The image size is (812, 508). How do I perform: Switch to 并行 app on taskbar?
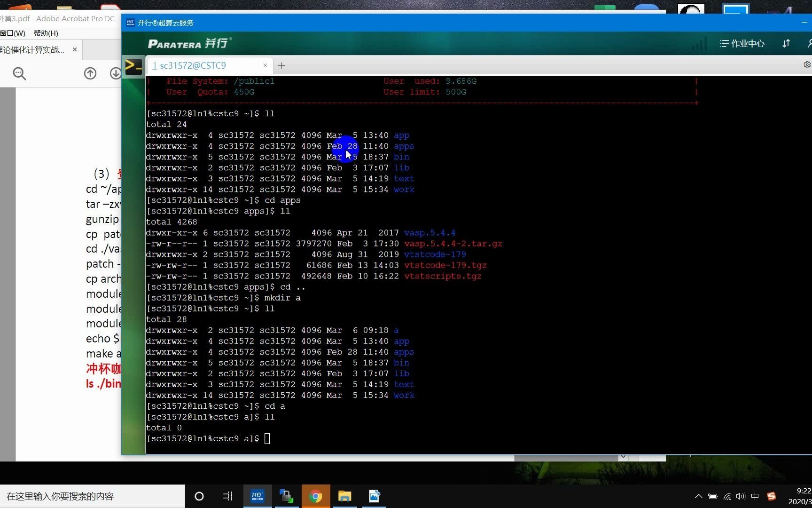pyautogui.click(x=257, y=496)
